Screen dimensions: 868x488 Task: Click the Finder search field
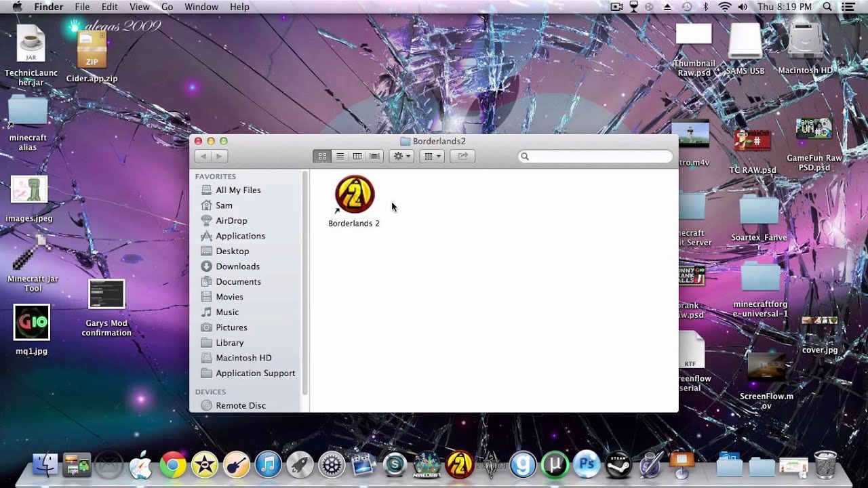click(x=595, y=157)
